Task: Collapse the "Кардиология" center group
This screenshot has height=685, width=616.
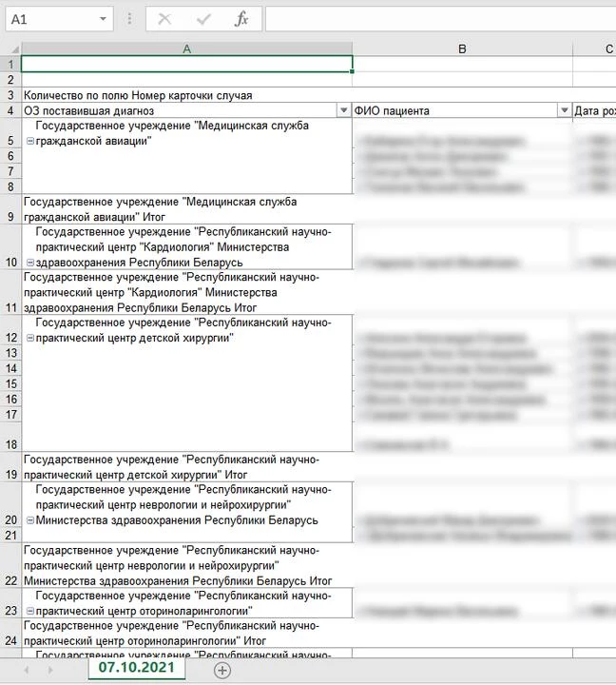Action: pos(30,263)
